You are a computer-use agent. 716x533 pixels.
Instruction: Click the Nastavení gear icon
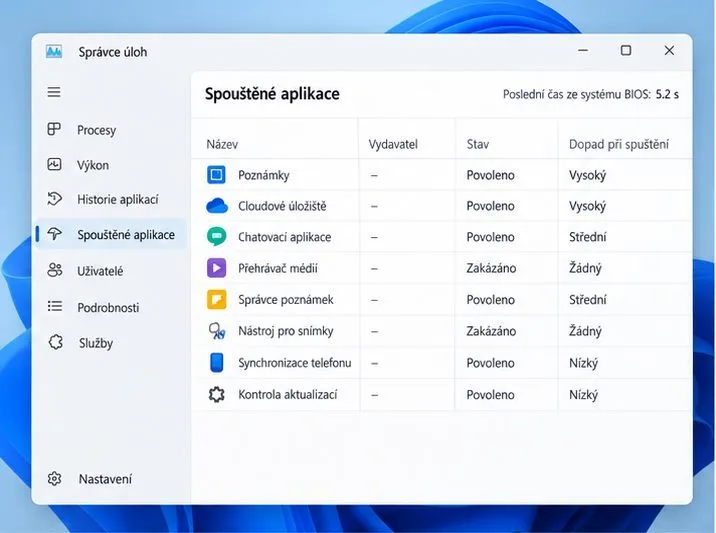pos(54,479)
